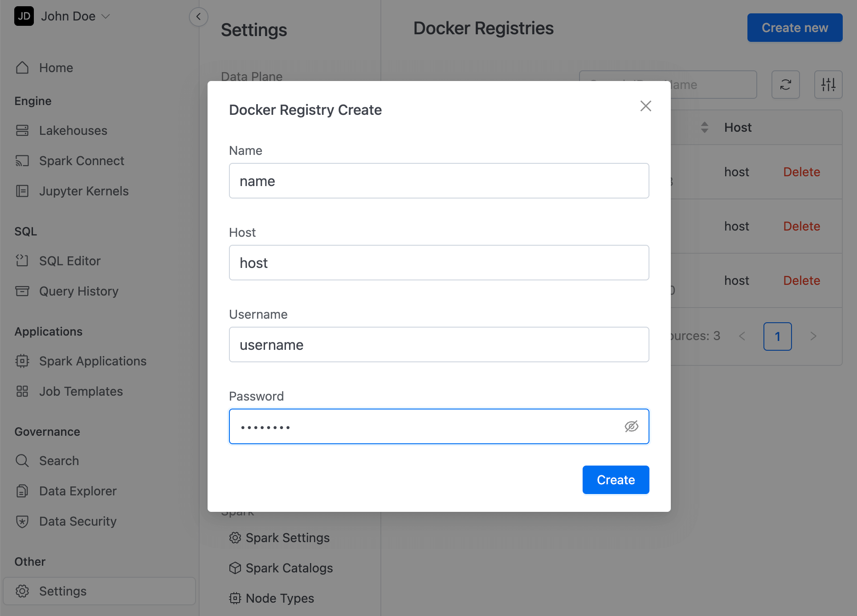
Task: Click the Home house icon
Action: [22, 68]
